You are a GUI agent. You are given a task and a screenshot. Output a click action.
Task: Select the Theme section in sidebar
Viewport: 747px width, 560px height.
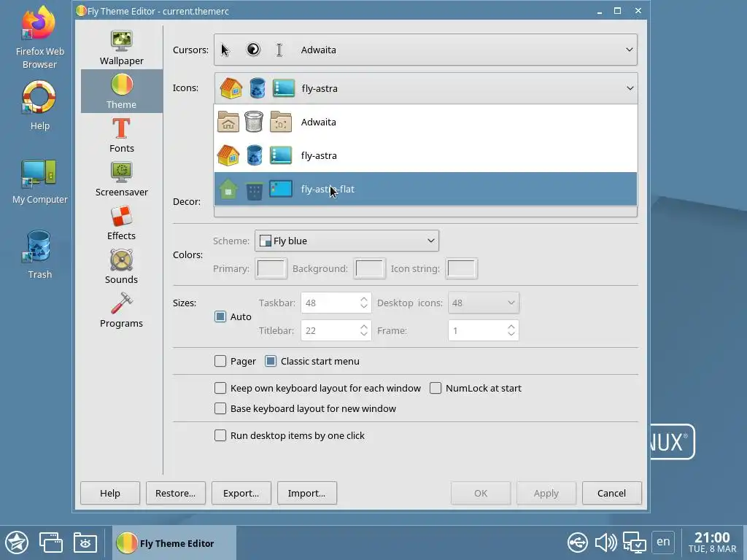122,91
